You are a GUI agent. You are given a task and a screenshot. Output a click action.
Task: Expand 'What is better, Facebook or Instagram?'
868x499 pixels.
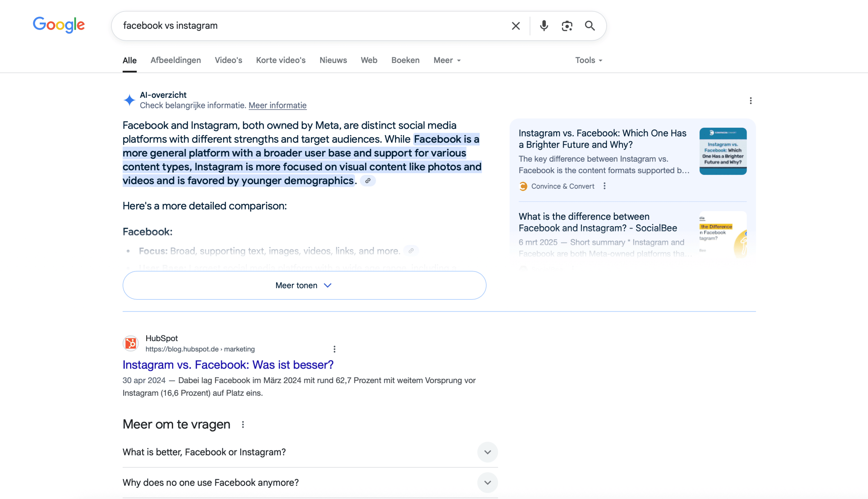click(310, 452)
